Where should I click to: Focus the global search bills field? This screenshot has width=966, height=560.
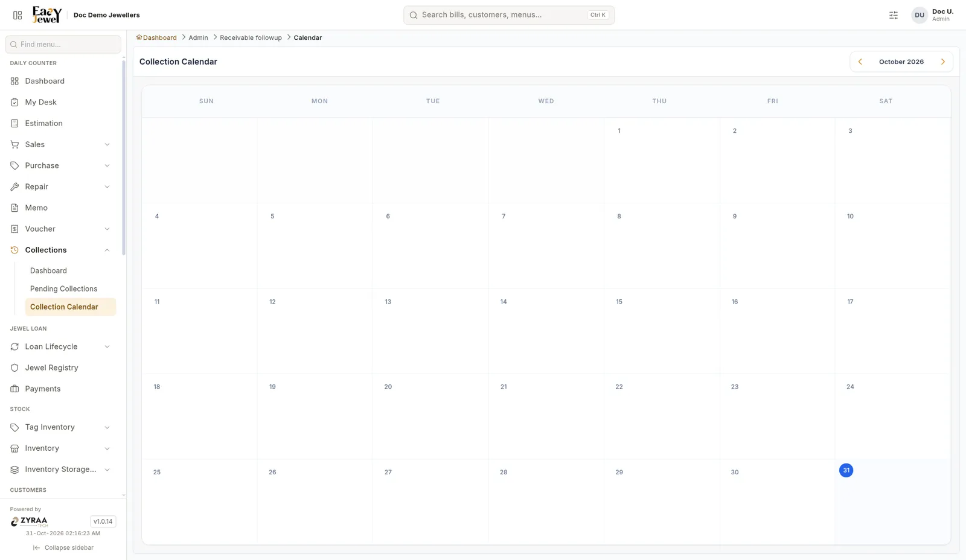[x=509, y=15]
